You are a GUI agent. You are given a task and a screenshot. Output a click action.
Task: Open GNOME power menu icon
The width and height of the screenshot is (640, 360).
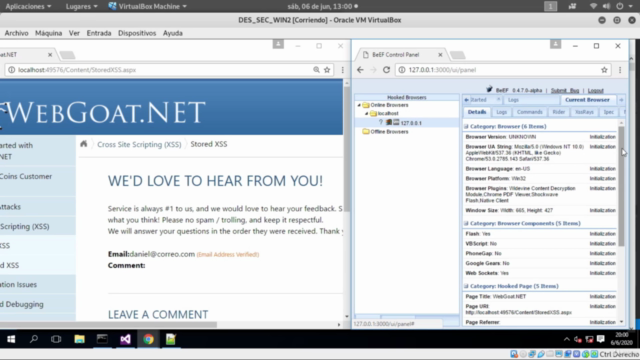tap(620, 6)
